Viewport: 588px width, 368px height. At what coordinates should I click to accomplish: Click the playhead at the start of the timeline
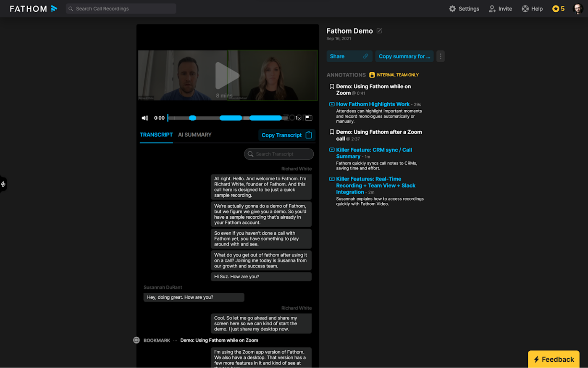pyautogui.click(x=168, y=118)
